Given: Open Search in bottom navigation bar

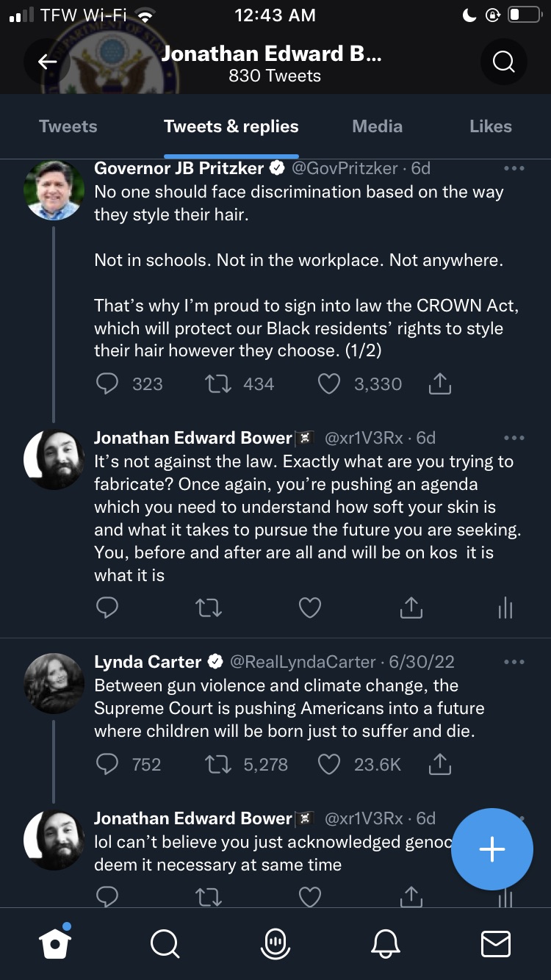Looking at the screenshot, I should pos(165,943).
